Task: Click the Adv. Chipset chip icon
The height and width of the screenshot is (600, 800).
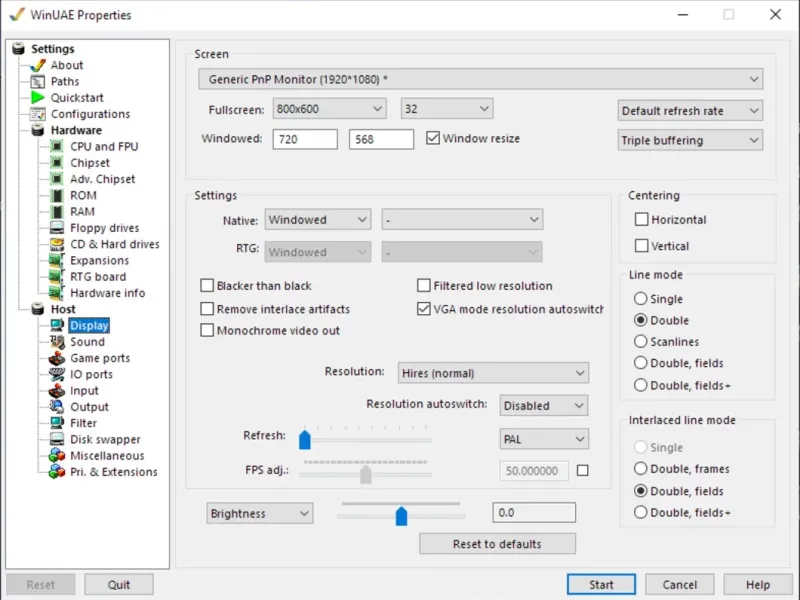Action: coord(57,179)
